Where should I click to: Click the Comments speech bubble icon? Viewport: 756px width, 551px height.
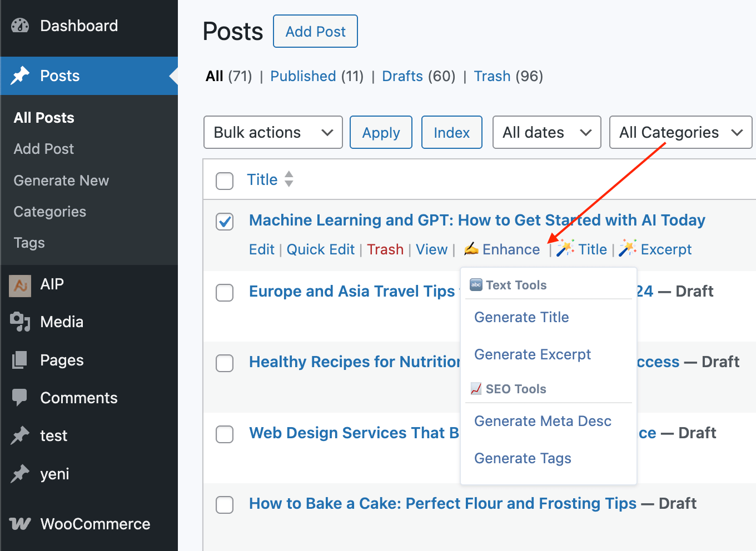coord(19,398)
